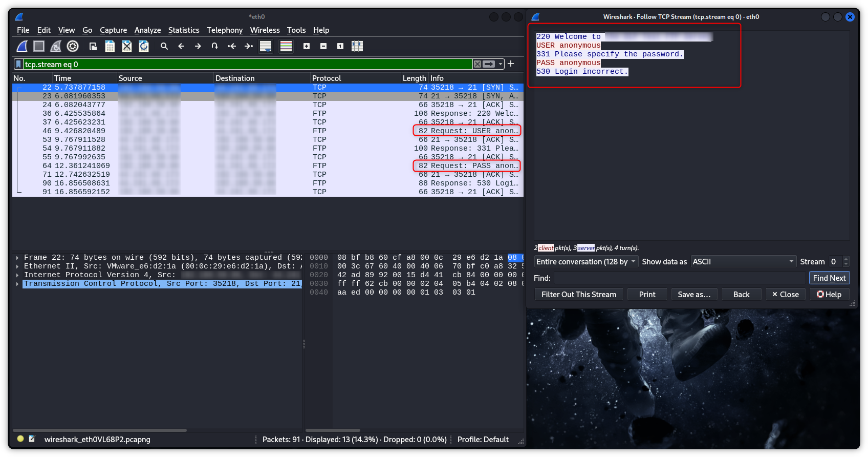
Task: Open display filter history dropdown
Action: click(x=501, y=64)
